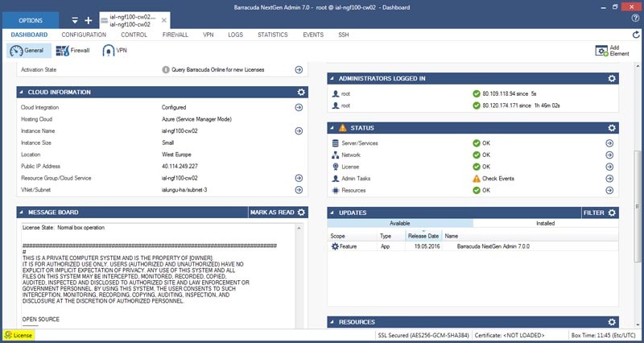Image resolution: width=644 pixels, height=343 pixels.
Task: Click the SSL Secured status bar entry
Action: tap(423, 335)
